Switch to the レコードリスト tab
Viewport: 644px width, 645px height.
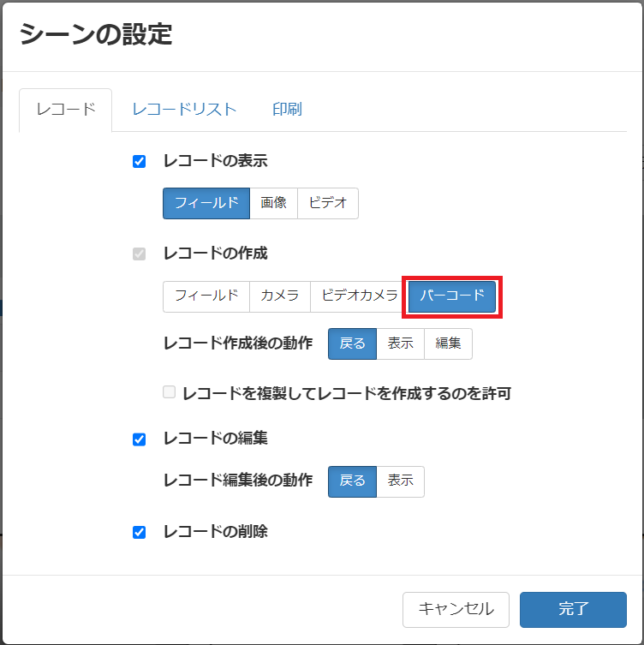184,110
